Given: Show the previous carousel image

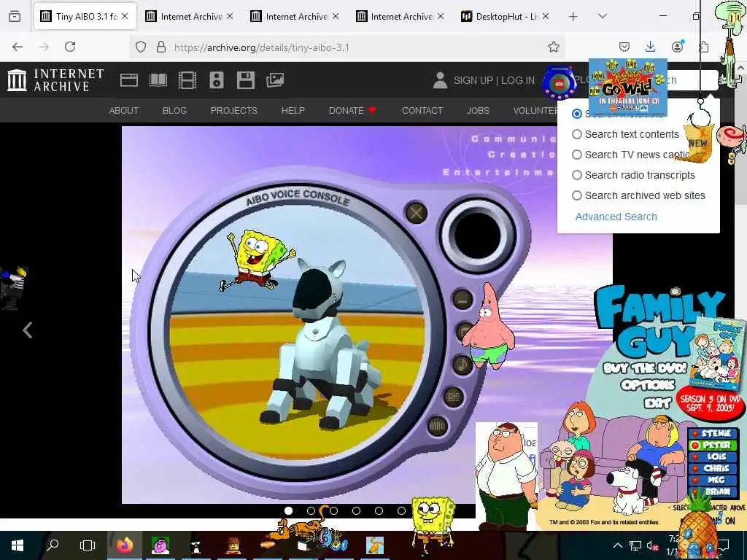Looking at the screenshot, I should (x=28, y=330).
